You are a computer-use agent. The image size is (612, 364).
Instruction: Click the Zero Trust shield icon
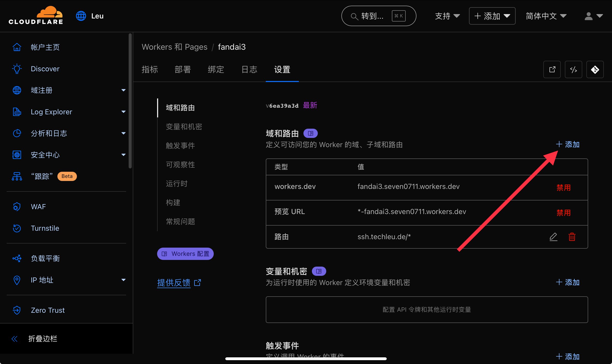click(17, 310)
